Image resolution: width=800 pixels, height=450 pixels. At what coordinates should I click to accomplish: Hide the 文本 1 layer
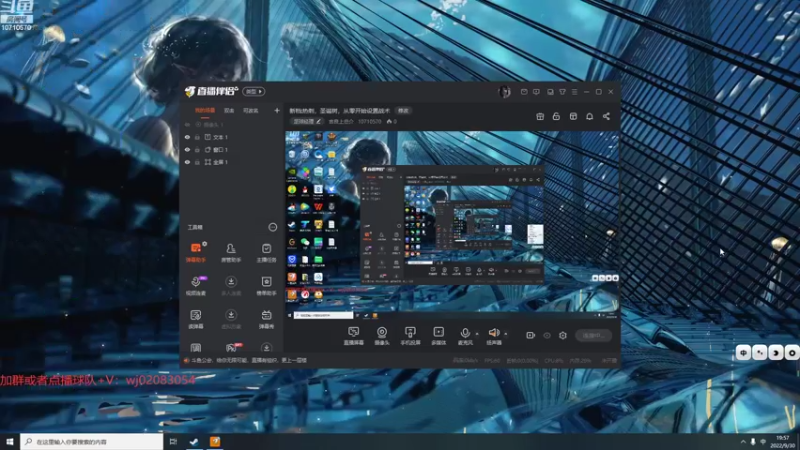[187, 137]
